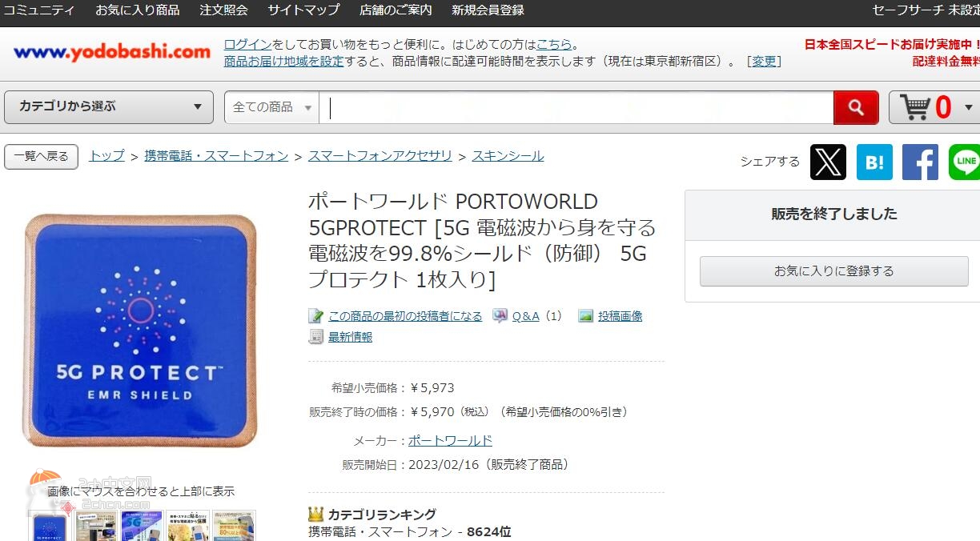Open 店舗のご案内 in top menu
This screenshot has height=541, width=980.
coord(396,10)
